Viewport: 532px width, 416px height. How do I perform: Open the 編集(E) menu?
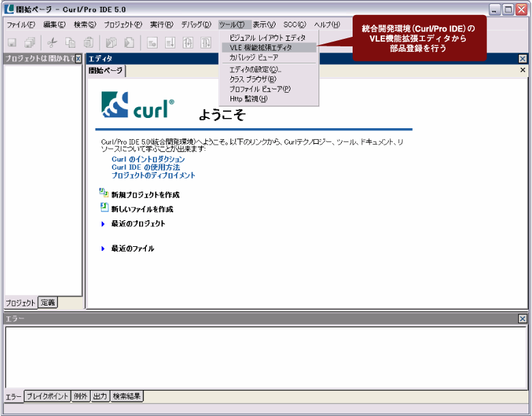(x=55, y=25)
